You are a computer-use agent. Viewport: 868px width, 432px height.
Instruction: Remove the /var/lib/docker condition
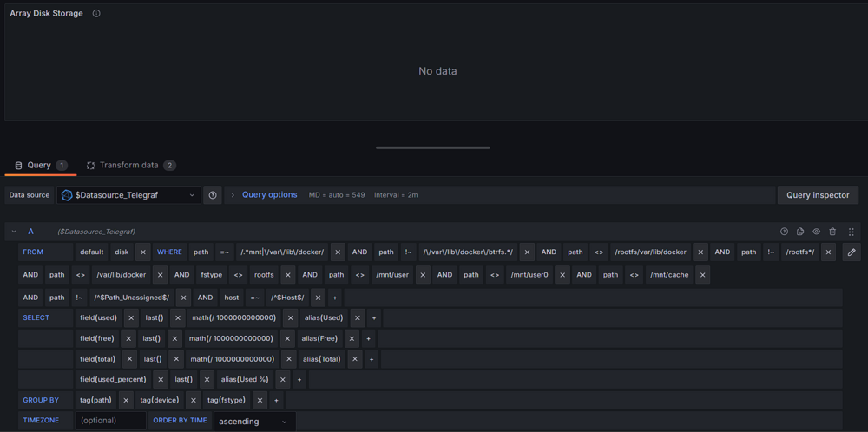coord(160,275)
